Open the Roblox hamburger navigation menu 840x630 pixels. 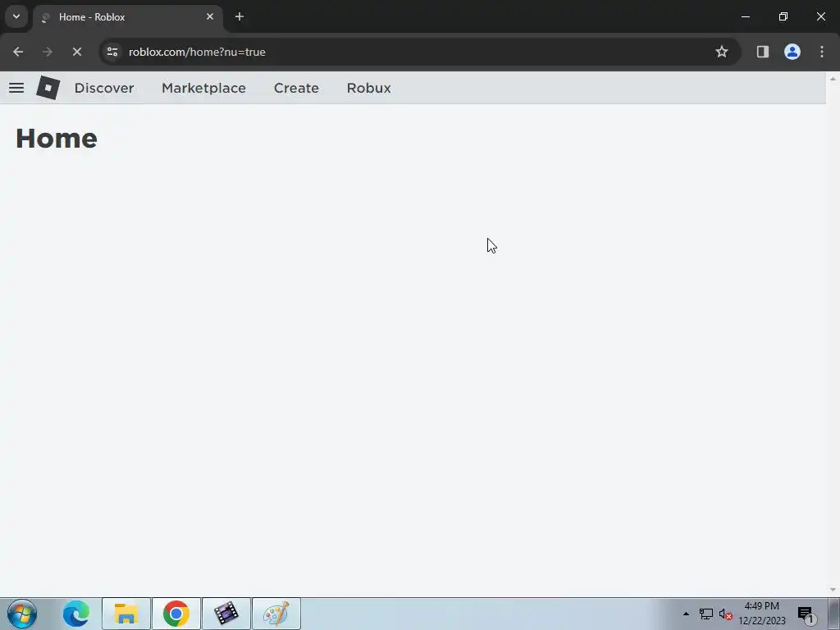tap(16, 88)
